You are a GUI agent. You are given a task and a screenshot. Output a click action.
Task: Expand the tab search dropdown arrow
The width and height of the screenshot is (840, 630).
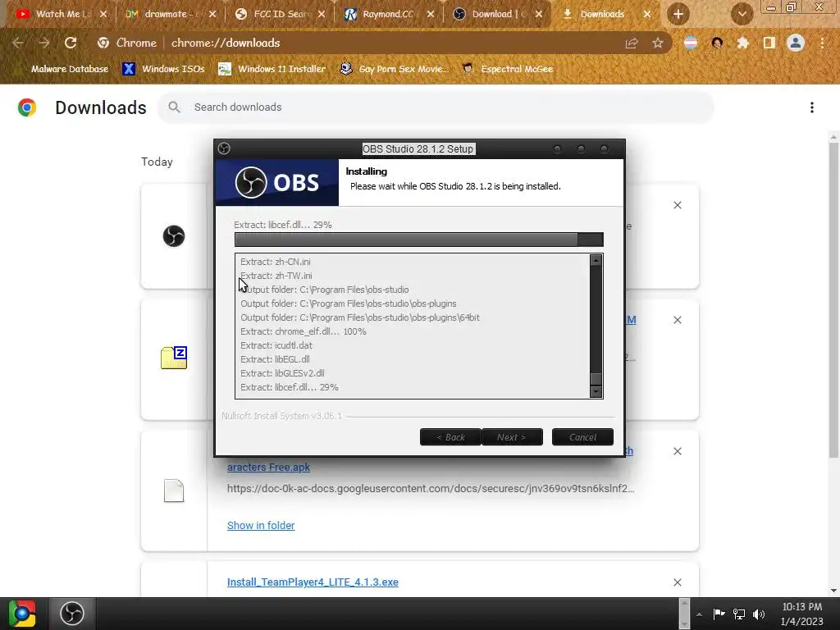point(742,14)
